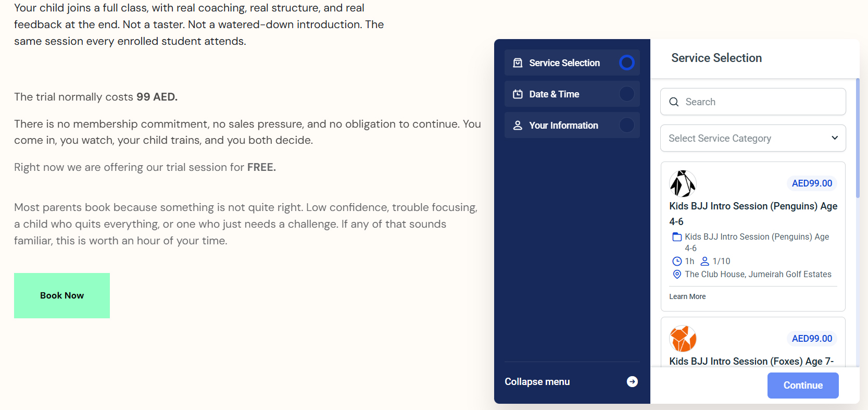Click the service list vertical scrollbar

(x=858, y=138)
